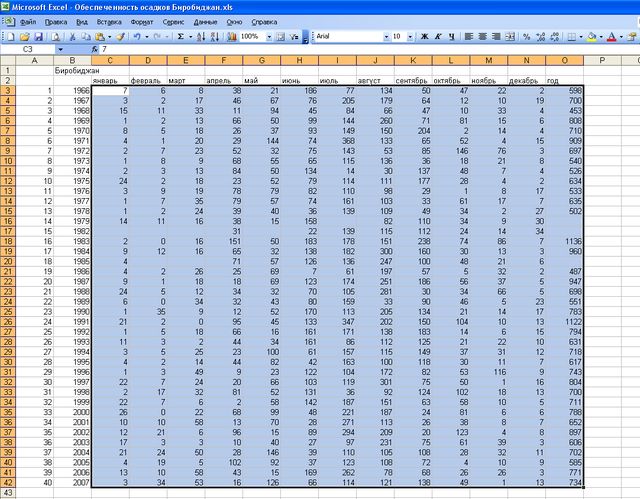The width and height of the screenshot is (640, 499).
Task: Align text to the left
Action: coord(469,37)
